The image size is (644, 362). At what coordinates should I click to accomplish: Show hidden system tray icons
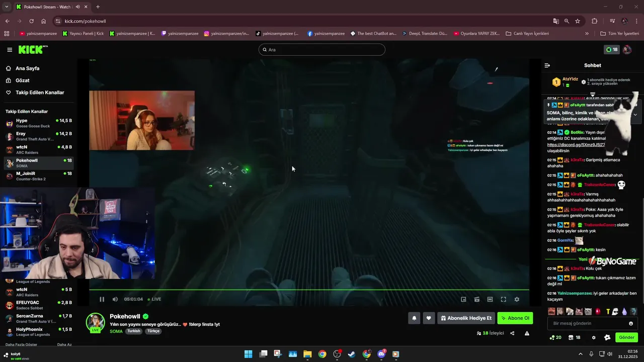580,354
